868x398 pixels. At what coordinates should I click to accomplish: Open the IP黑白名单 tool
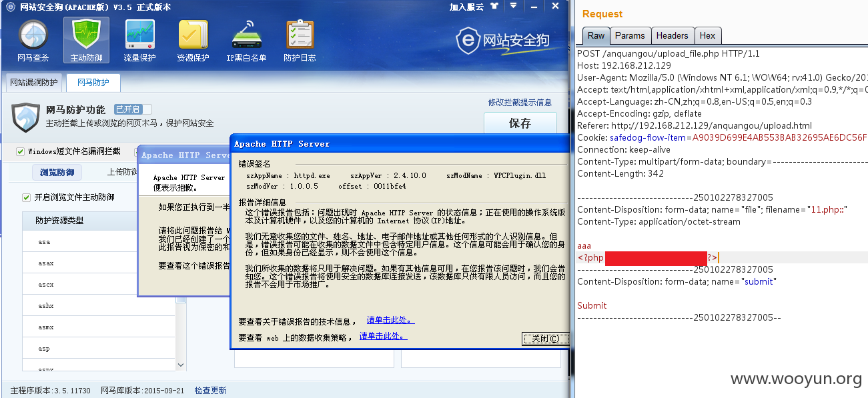[246, 41]
